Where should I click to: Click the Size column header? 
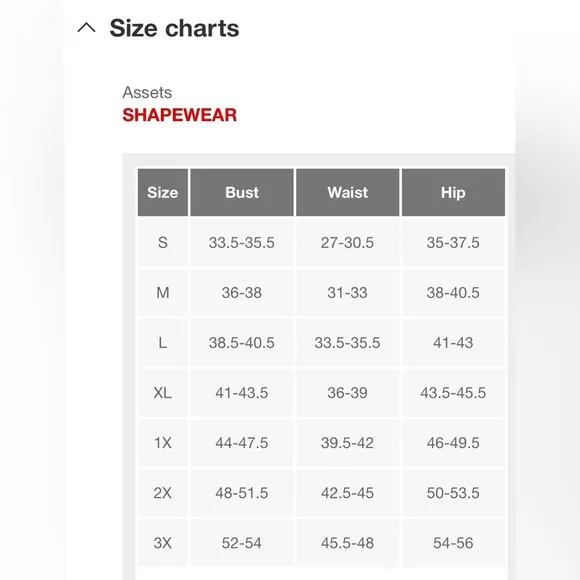coord(163,192)
